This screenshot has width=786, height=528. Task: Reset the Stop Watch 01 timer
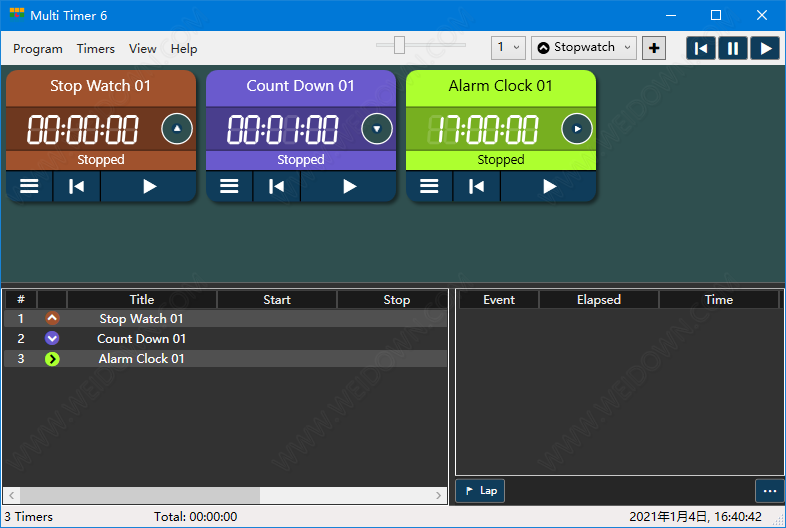[76, 186]
